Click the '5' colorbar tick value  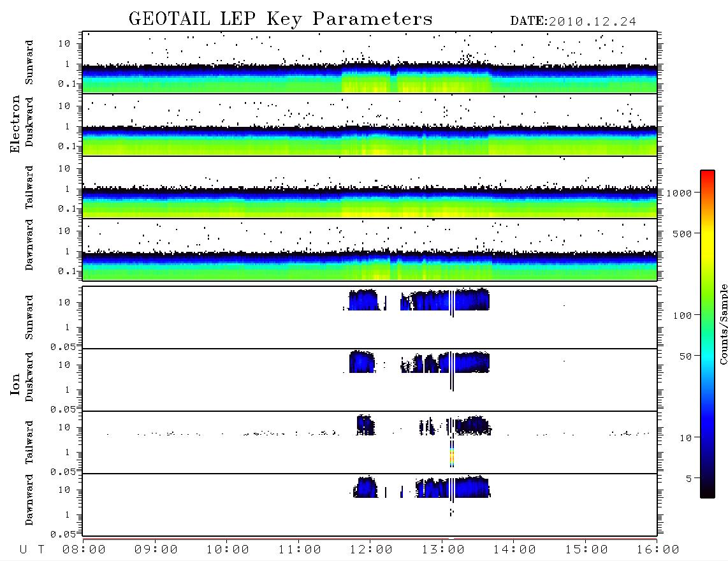[688, 479]
